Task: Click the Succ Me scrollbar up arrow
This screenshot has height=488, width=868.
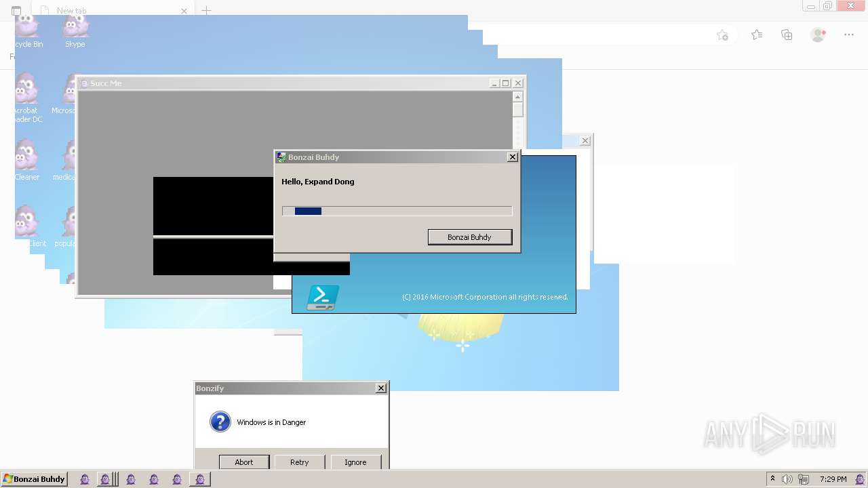Action: click(x=518, y=97)
